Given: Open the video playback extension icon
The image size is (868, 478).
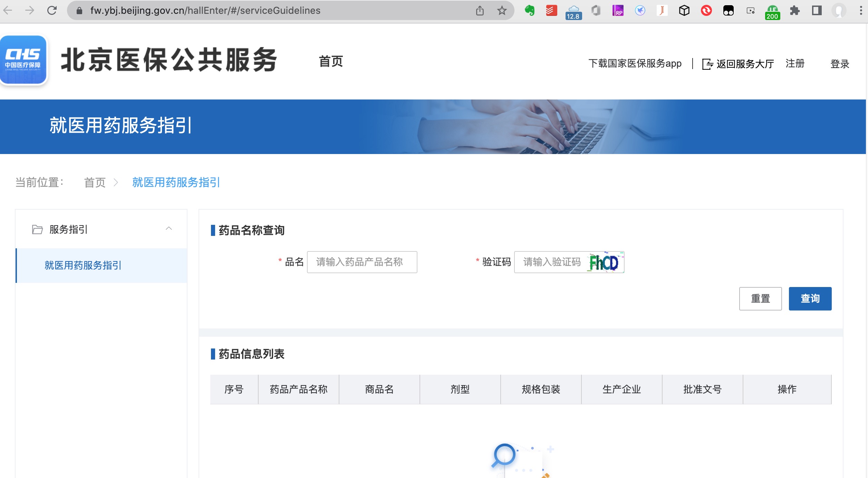Looking at the screenshot, I should pyautogui.click(x=750, y=10).
